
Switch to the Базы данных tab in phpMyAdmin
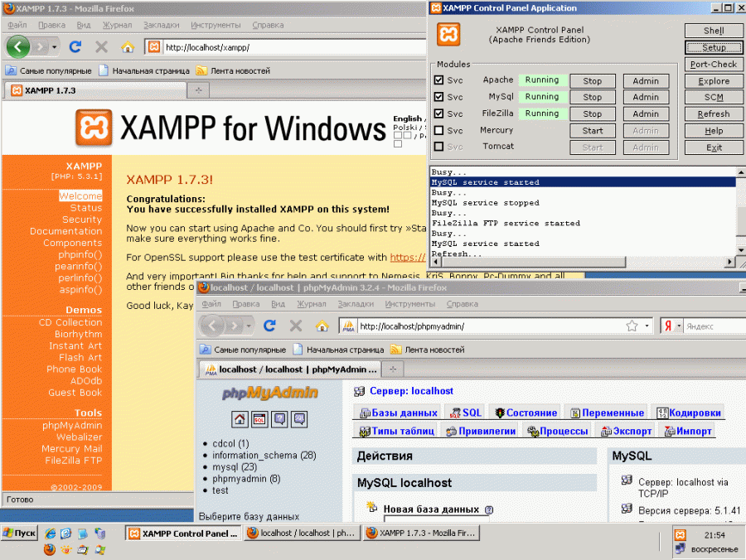pos(399,413)
